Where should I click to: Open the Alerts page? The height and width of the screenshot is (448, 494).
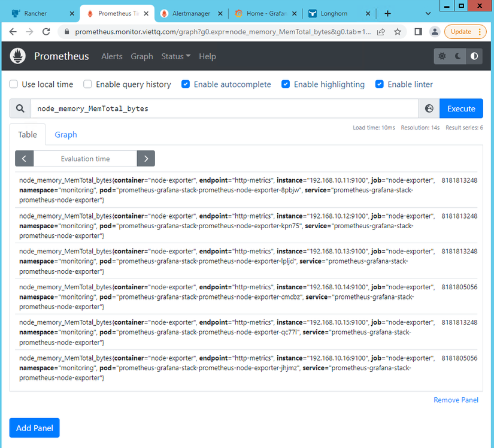pos(112,56)
